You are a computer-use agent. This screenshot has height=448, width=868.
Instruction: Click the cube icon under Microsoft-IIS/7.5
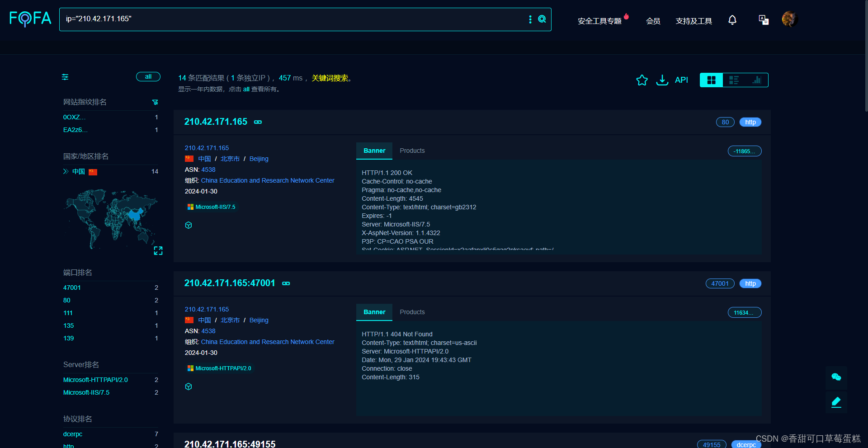tap(189, 225)
